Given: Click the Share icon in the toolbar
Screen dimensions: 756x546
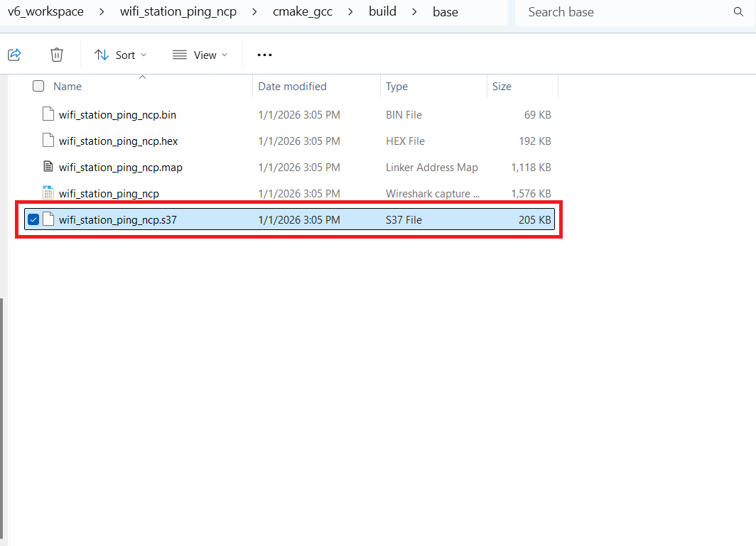Looking at the screenshot, I should [14, 55].
